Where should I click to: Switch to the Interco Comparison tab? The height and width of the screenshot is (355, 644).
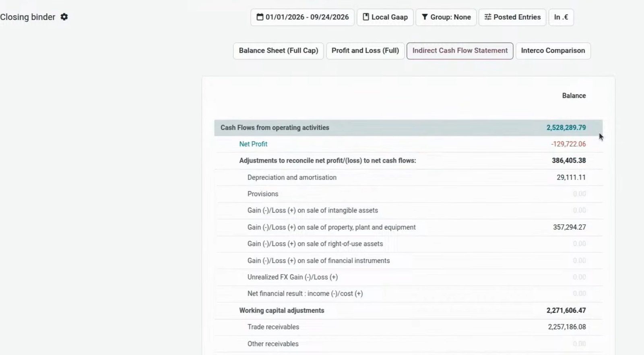click(x=553, y=51)
